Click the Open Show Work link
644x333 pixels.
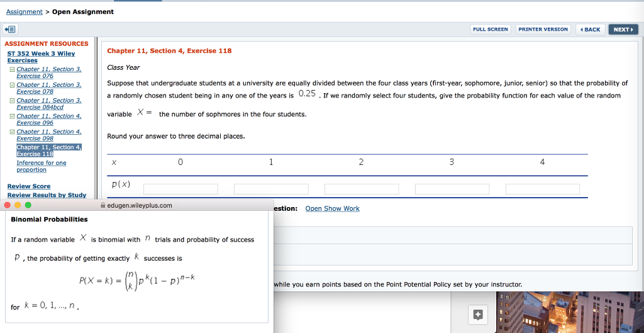pos(332,208)
